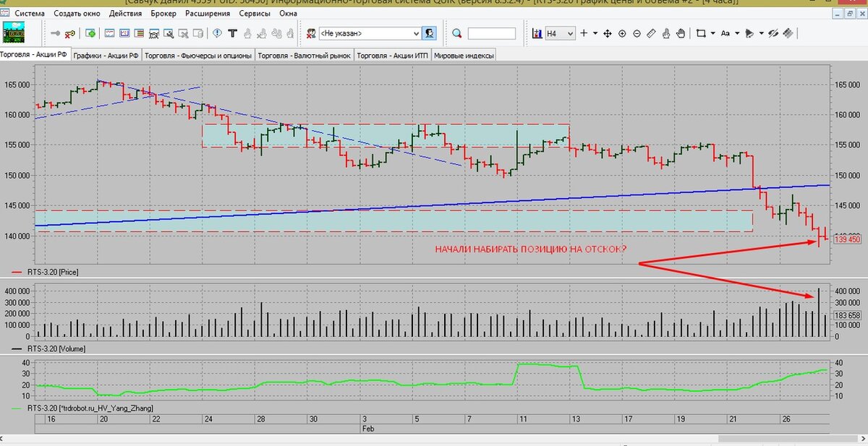868x446 pixels.
Task: Click the zoom out circle minus icon
Action: pos(637,33)
